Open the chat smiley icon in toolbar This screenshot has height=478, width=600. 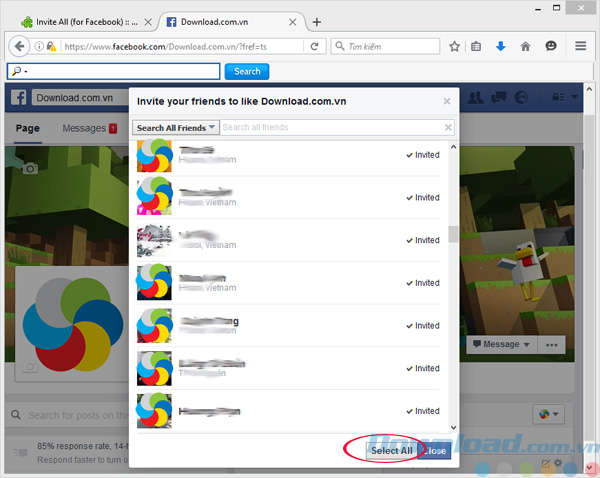click(x=551, y=46)
